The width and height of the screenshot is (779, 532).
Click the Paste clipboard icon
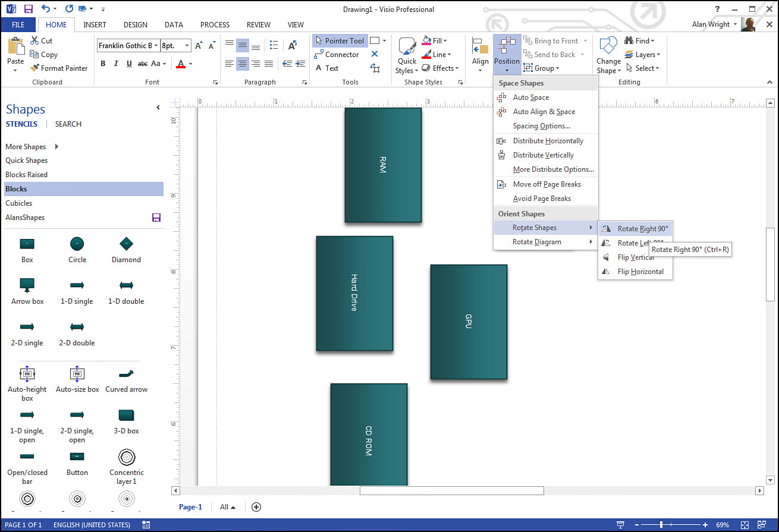pos(15,46)
